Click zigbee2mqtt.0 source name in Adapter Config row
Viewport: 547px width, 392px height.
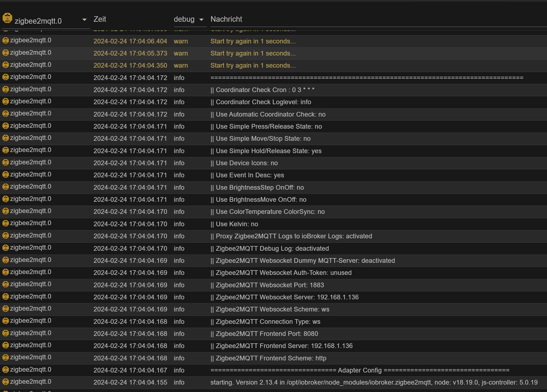click(x=31, y=369)
